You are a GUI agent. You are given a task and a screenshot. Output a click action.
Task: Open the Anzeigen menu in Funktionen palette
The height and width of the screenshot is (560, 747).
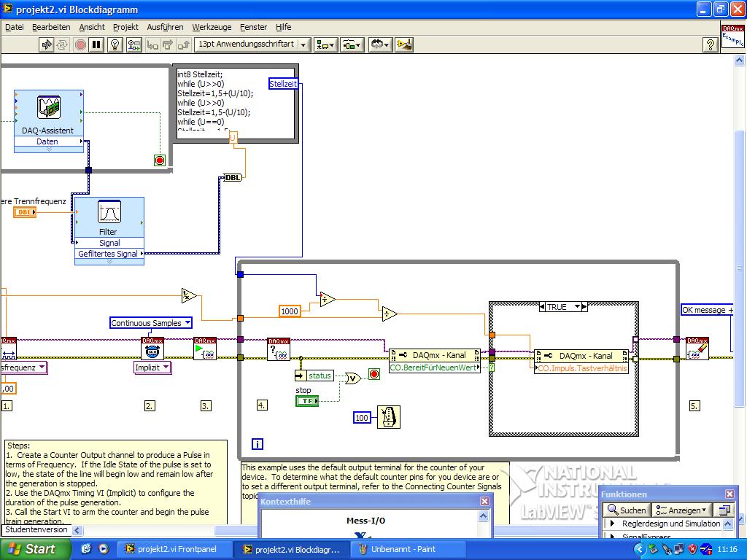(681, 510)
